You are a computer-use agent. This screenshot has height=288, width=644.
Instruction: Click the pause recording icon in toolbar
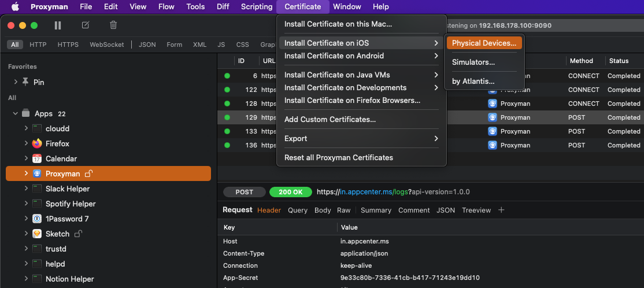pyautogui.click(x=57, y=25)
